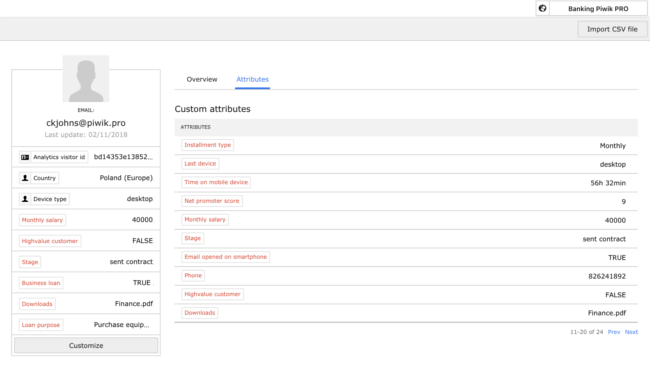650x366 pixels.
Task: Click the 11-20 of 24 pagination text
Action: [587, 332]
